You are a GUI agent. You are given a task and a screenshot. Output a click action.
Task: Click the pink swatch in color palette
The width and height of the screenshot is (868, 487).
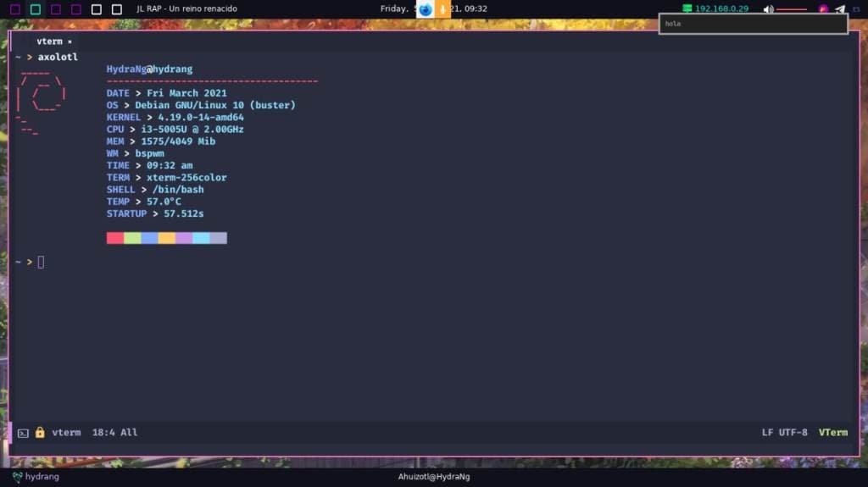pyautogui.click(x=115, y=238)
